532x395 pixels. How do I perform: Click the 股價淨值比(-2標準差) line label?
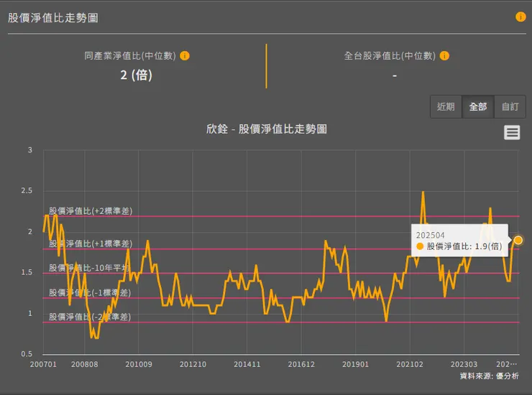tap(90, 317)
